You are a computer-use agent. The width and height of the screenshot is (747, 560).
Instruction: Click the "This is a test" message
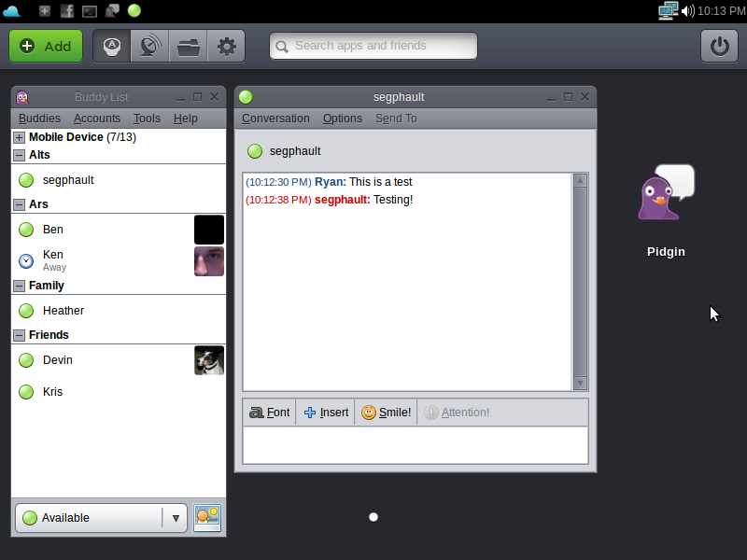[x=380, y=182]
